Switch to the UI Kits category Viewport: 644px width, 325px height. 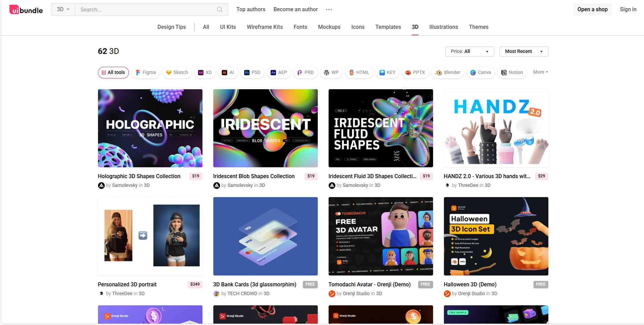(228, 27)
